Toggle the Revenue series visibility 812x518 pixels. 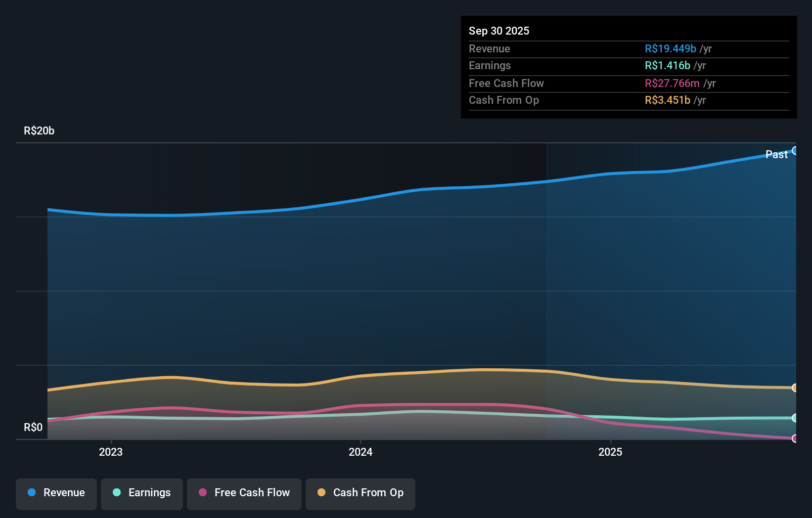pos(56,493)
